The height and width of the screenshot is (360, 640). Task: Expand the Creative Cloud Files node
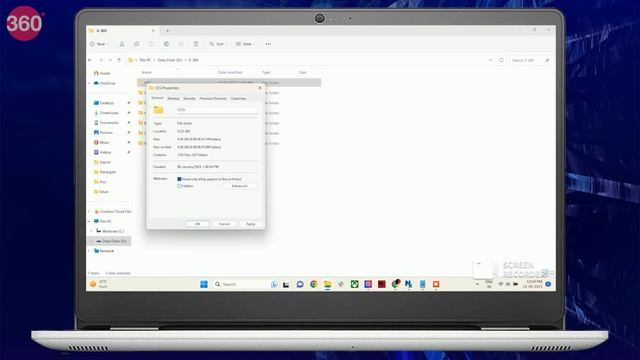pos(89,211)
